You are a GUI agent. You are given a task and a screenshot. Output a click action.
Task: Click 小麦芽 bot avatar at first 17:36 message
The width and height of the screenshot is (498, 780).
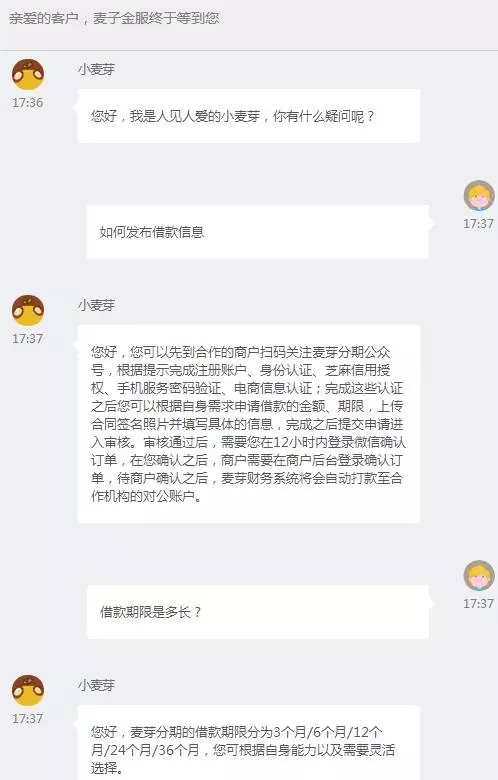pyautogui.click(x=28, y=75)
